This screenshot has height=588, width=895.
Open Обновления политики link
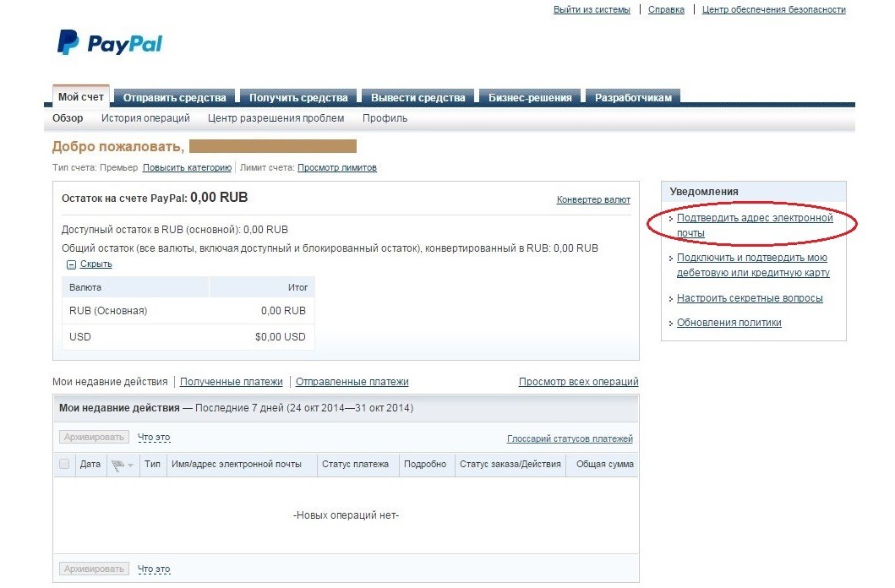coord(729,323)
